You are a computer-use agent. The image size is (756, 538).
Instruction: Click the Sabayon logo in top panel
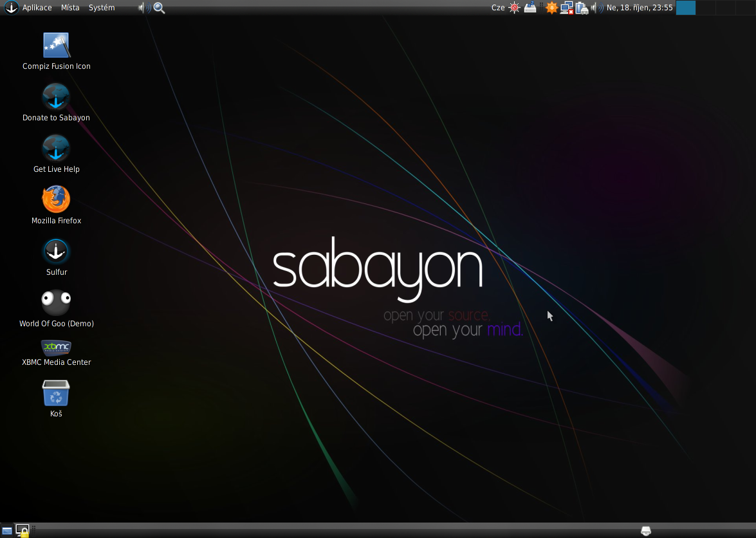pos(11,7)
